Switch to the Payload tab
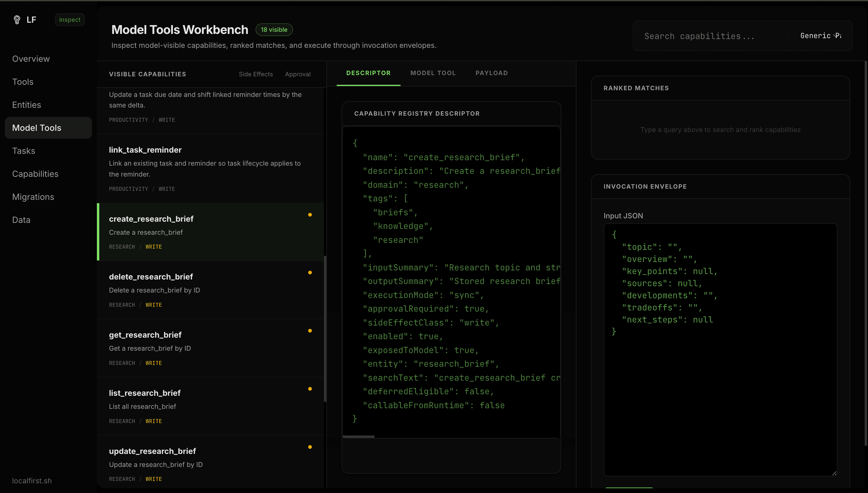 click(x=491, y=73)
